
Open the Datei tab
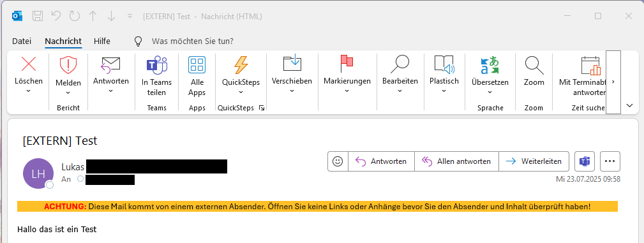[x=22, y=41]
